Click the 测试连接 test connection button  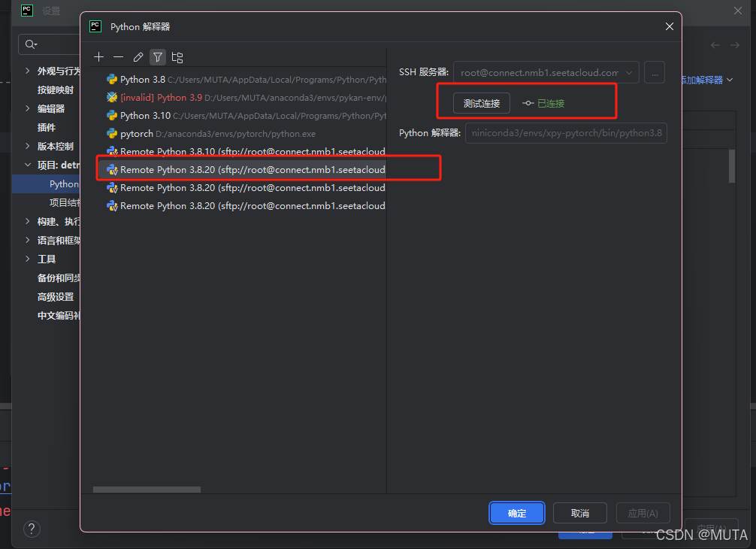481,103
